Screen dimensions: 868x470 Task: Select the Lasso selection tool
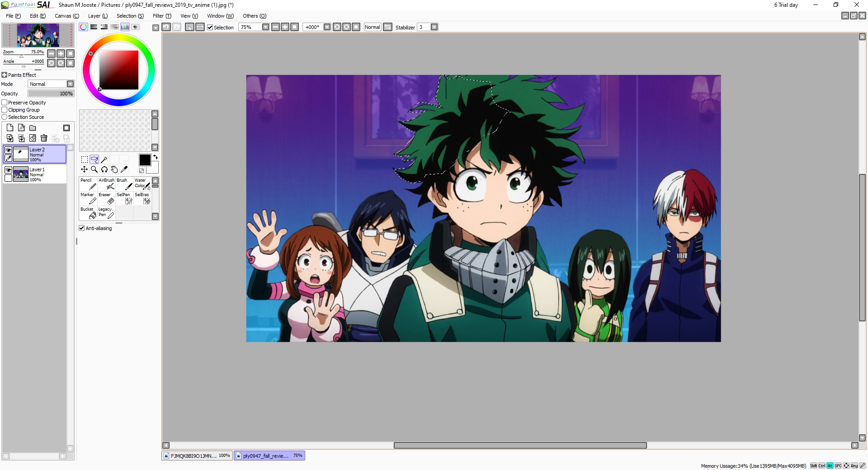[94, 160]
